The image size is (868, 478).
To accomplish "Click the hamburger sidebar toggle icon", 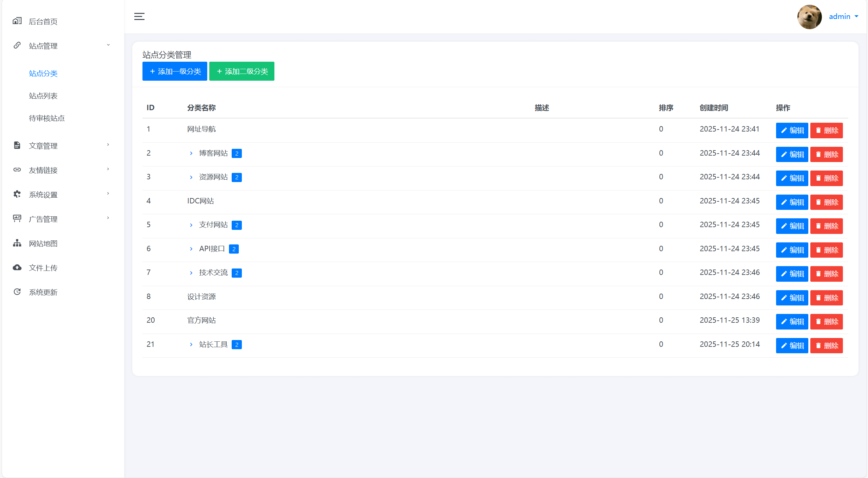I will pyautogui.click(x=139, y=16).
